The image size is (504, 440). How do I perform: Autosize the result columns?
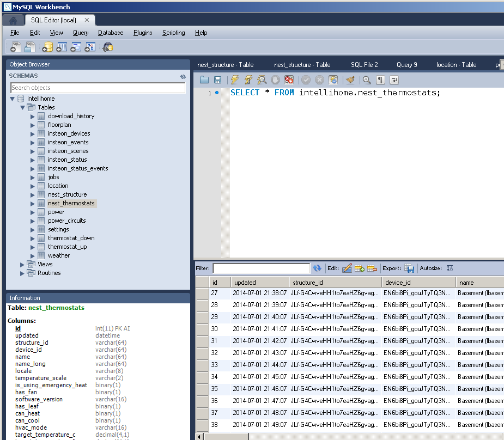(x=450, y=268)
